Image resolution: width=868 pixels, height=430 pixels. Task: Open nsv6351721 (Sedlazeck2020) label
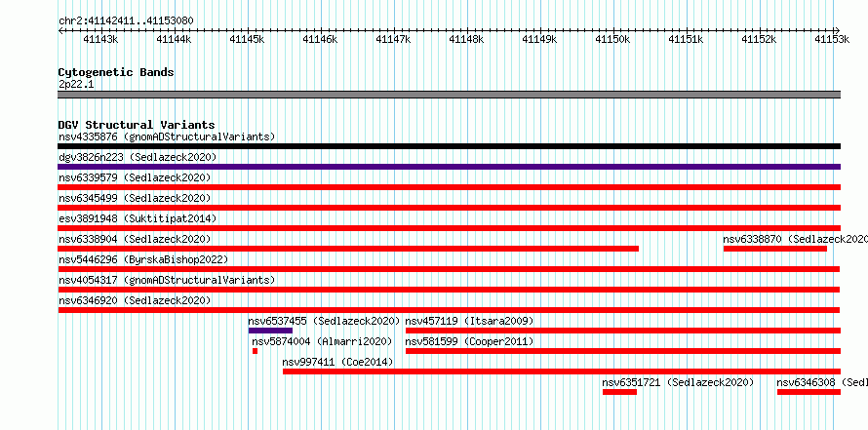pos(678,382)
